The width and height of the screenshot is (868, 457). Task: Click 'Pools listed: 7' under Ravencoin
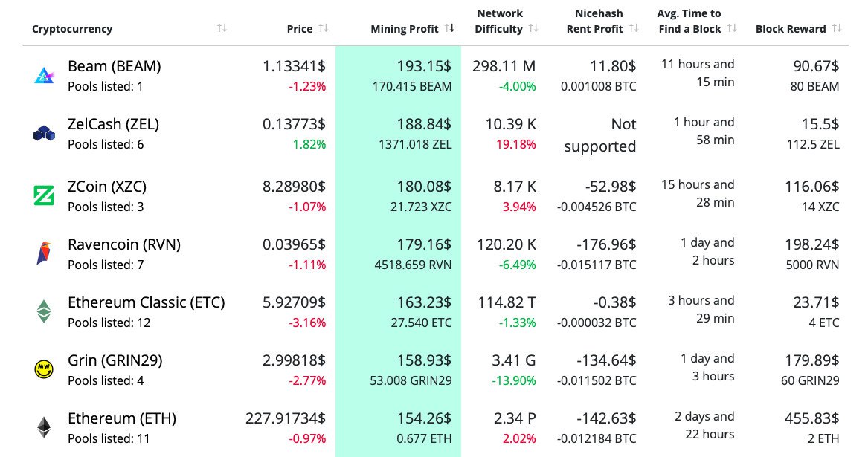tap(106, 265)
